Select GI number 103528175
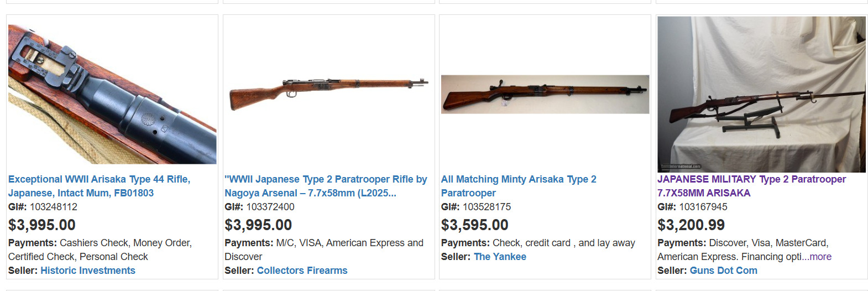 (x=487, y=207)
